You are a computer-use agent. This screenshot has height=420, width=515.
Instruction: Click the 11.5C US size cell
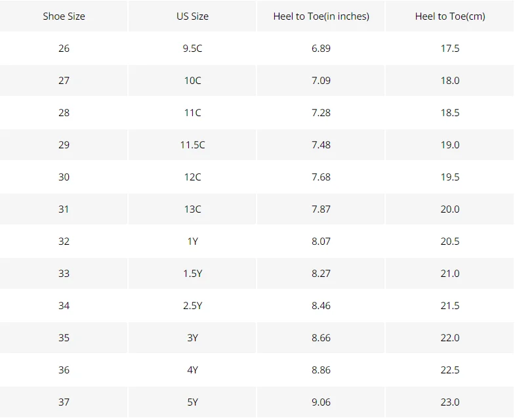point(192,145)
